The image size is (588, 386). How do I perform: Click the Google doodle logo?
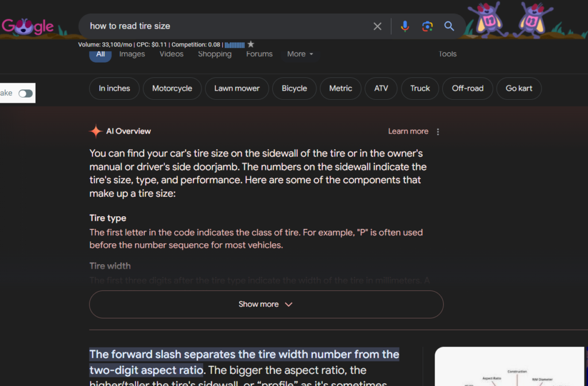click(28, 26)
